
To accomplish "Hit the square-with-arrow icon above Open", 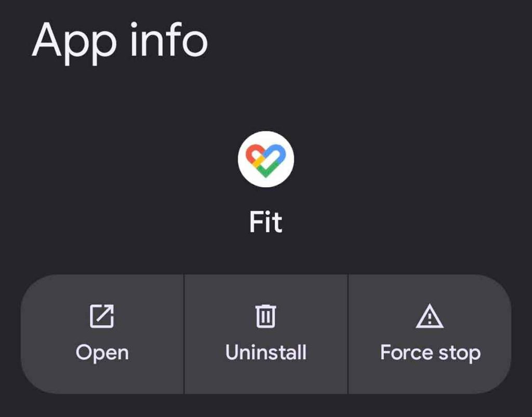I will pyautogui.click(x=102, y=316).
